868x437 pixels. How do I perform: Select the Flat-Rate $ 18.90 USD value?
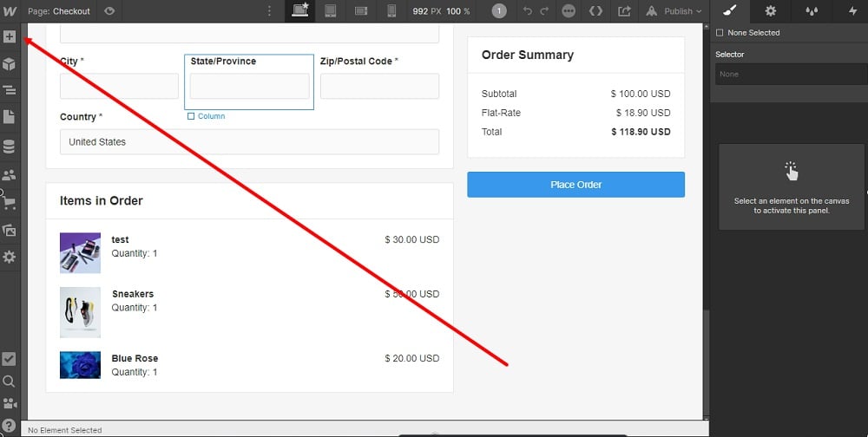[643, 113]
